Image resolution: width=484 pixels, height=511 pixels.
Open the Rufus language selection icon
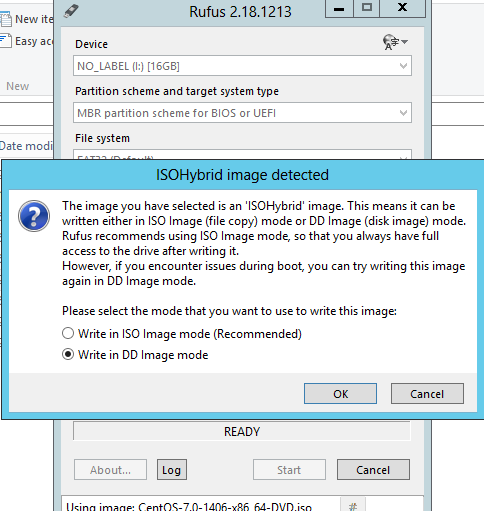coord(395,42)
